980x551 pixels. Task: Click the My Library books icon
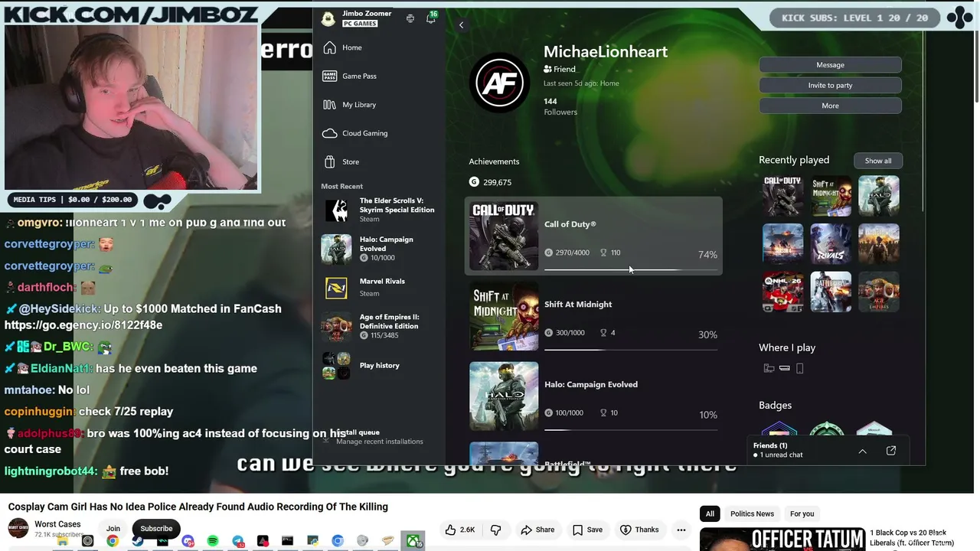tap(329, 105)
